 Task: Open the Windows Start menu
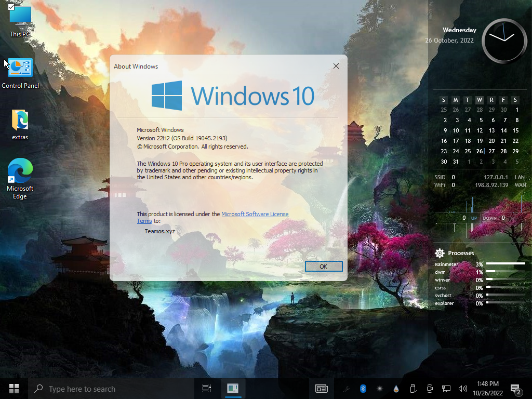pos(14,389)
